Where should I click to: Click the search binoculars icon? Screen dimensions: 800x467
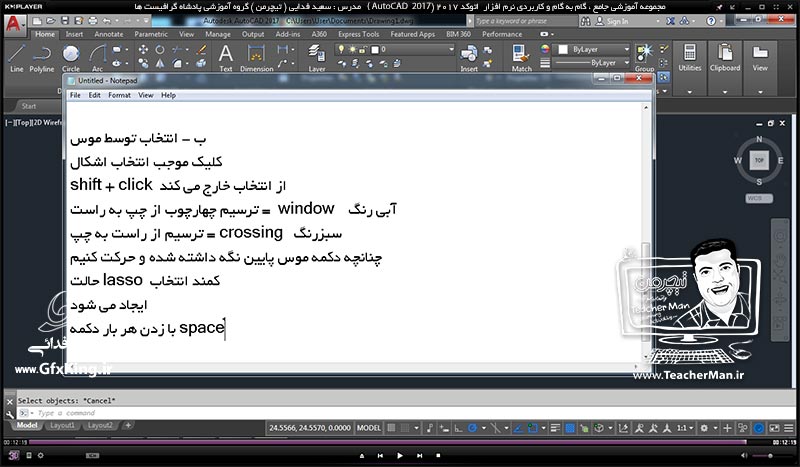(x=585, y=21)
